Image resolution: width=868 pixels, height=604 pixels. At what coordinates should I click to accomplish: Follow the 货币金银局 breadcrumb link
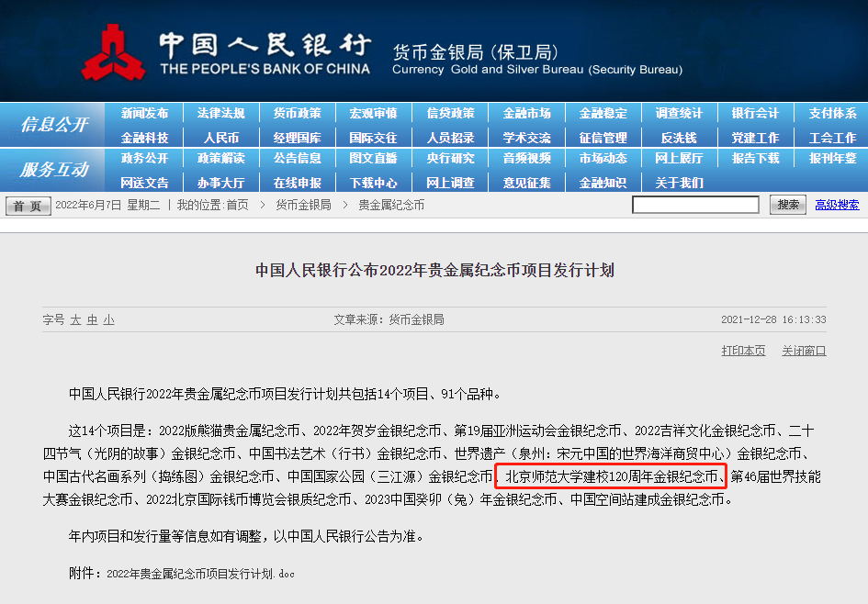(x=303, y=206)
